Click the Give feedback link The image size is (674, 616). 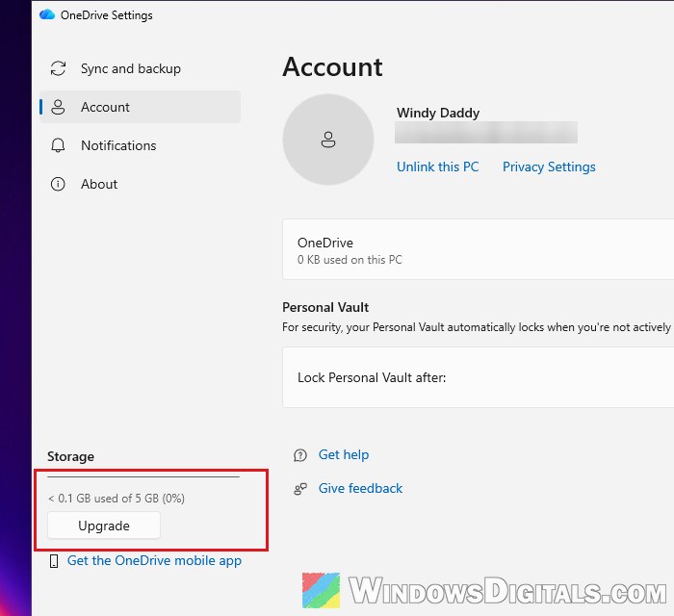(x=360, y=488)
